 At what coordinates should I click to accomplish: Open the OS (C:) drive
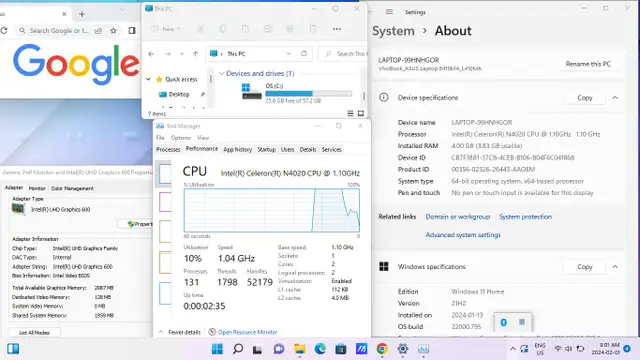[x=296, y=92]
